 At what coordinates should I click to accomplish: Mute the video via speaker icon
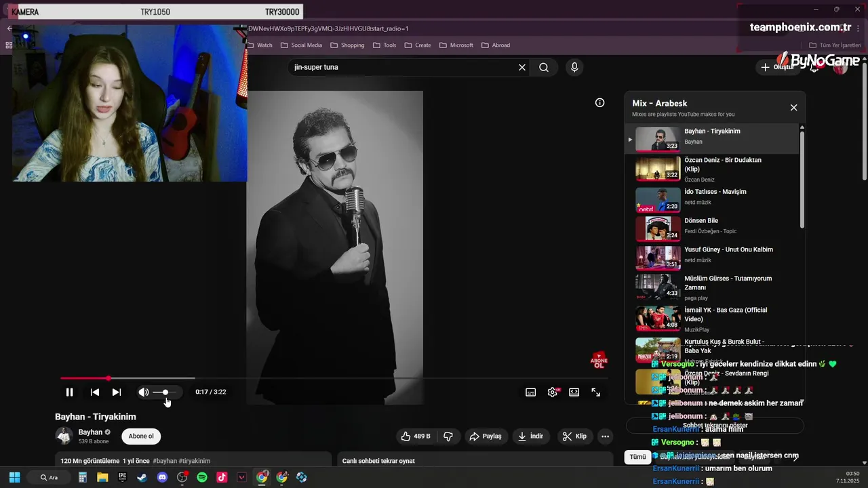144,392
